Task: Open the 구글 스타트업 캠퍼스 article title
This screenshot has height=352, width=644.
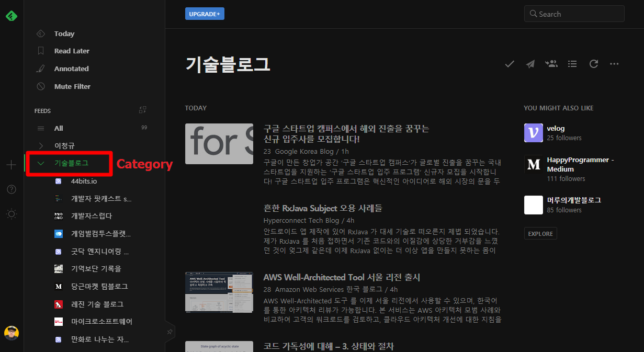Action: (346, 134)
